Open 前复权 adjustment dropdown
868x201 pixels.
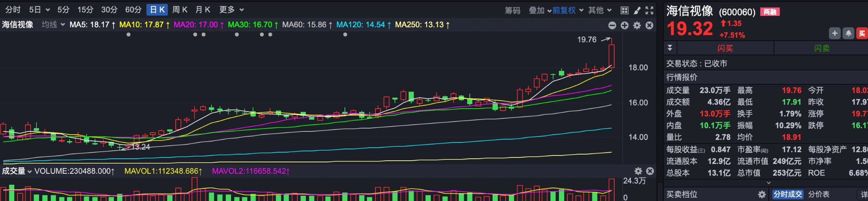[x=567, y=10]
